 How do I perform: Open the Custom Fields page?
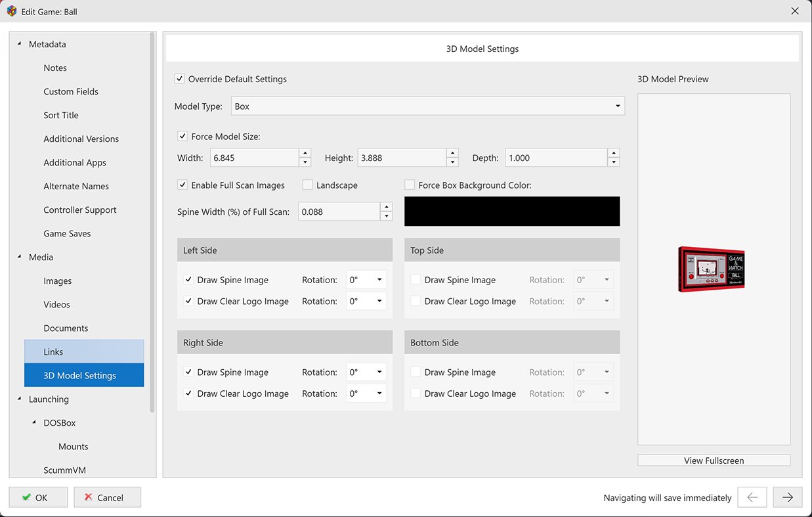click(71, 91)
